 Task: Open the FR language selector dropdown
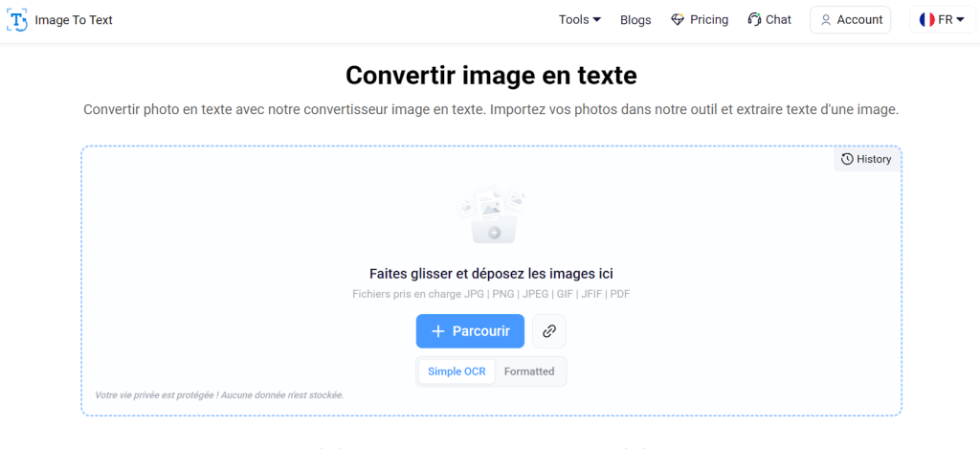(943, 20)
